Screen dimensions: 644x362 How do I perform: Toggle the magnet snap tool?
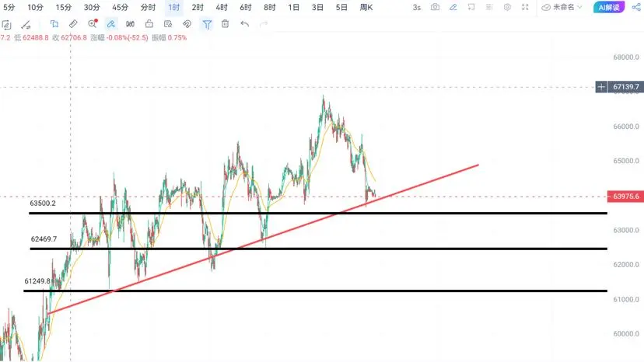pyautogui.click(x=187, y=24)
